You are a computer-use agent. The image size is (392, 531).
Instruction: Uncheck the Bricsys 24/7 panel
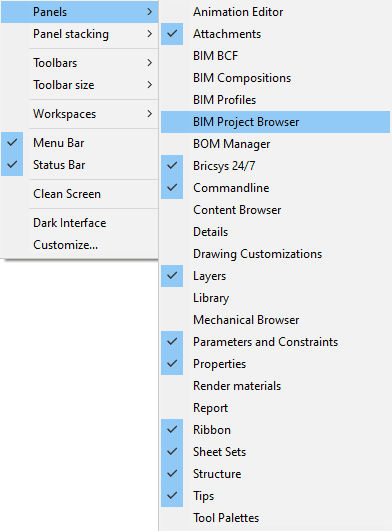(172, 166)
